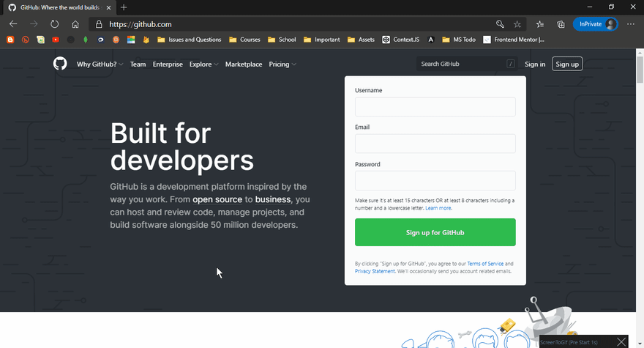Focus the Email input field

point(435,144)
